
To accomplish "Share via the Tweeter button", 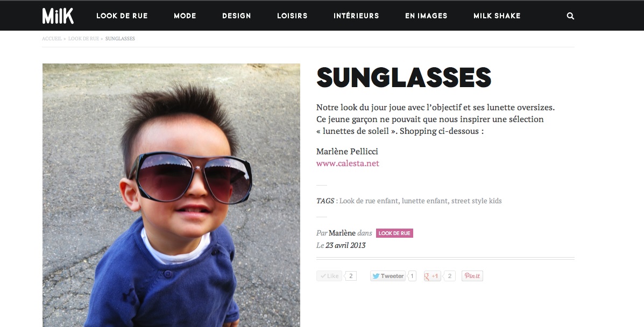I will [388, 276].
